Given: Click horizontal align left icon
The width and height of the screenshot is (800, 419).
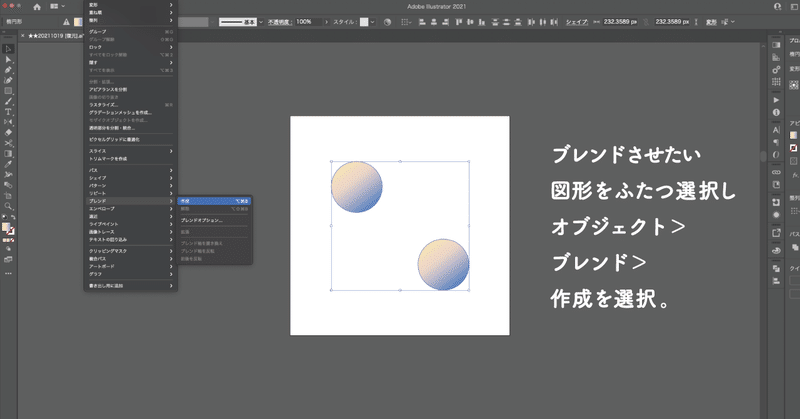Looking at the screenshot, I should click(422, 22).
